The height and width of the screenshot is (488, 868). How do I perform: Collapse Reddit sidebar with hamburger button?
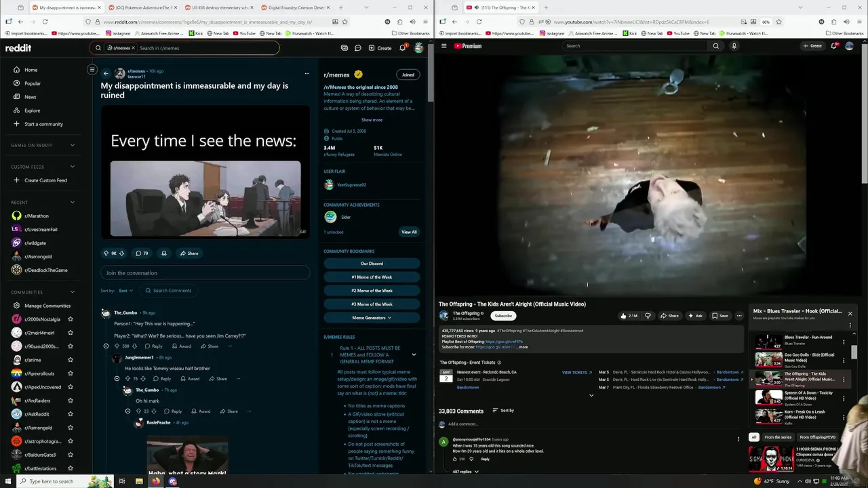point(92,69)
